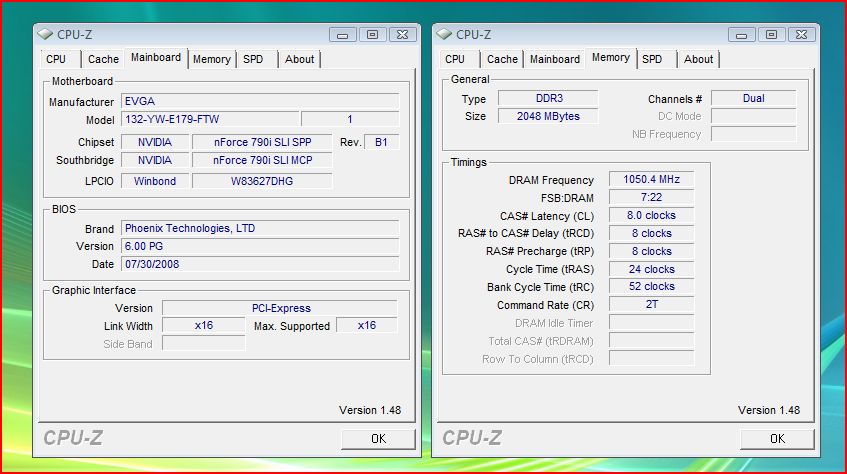Click the tRCD delay value 8 clocks
Image resolution: width=847 pixels, height=474 pixels.
651,233
